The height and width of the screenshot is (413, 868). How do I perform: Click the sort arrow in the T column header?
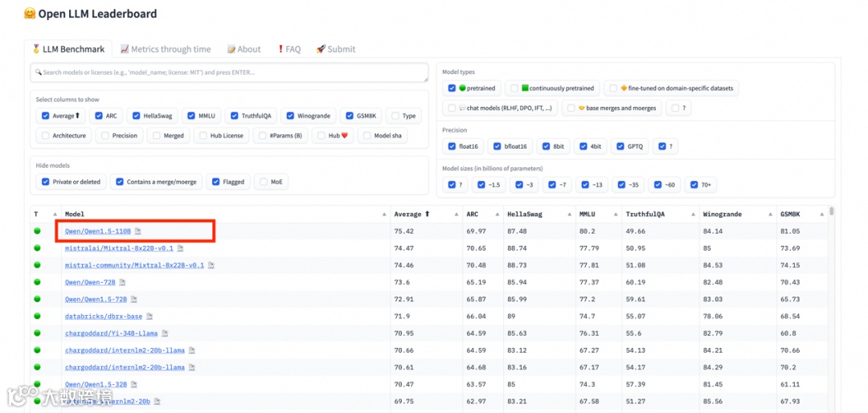point(55,215)
